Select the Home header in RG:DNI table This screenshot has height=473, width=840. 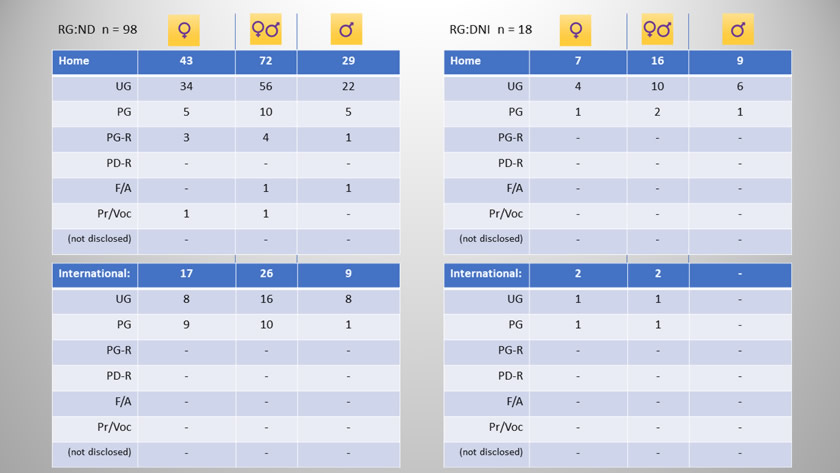pyautogui.click(x=486, y=62)
